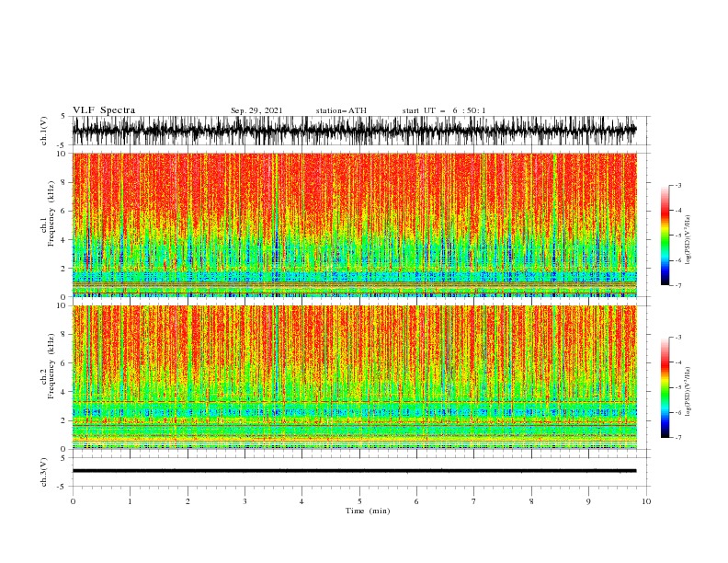
Task: Click the "station=ATH" header label
Action: [341, 110]
